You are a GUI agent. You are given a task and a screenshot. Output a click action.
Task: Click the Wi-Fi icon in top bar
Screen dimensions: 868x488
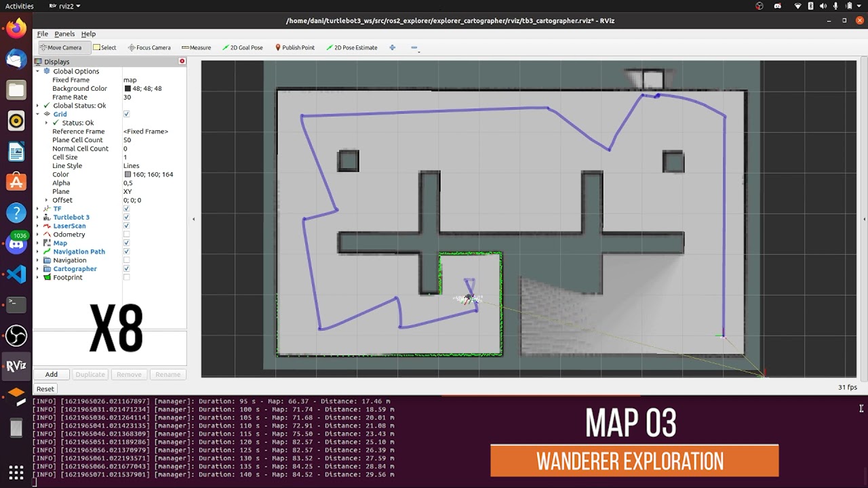pyautogui.click(x=797, y=6)
